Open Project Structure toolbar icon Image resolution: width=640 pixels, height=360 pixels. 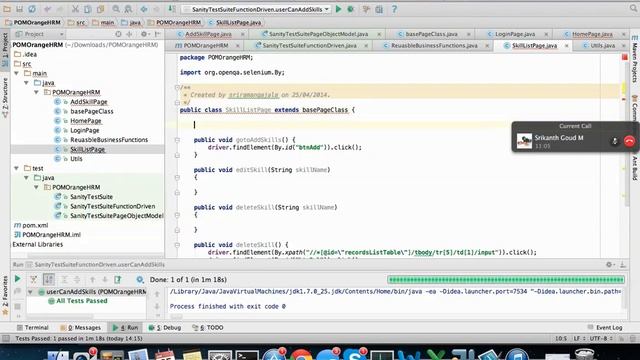pyautogui.click(x=379, y=9)
